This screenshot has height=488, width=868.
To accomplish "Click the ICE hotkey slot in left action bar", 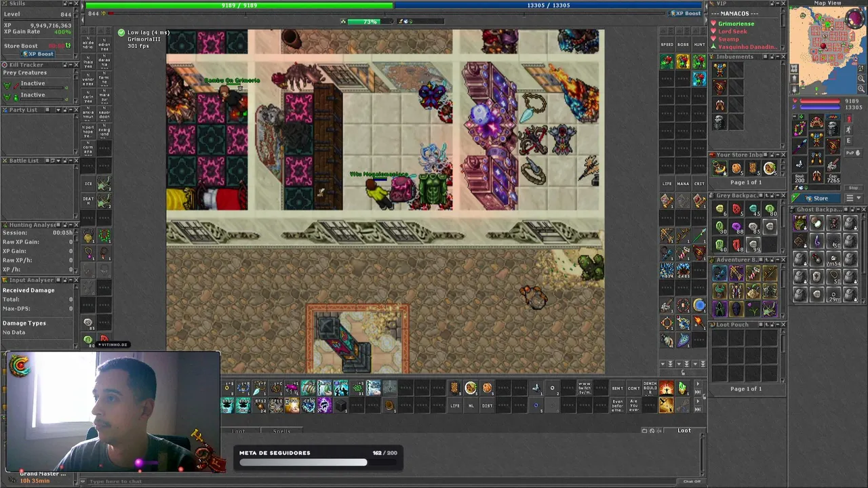I will click(x=88, y=184).
